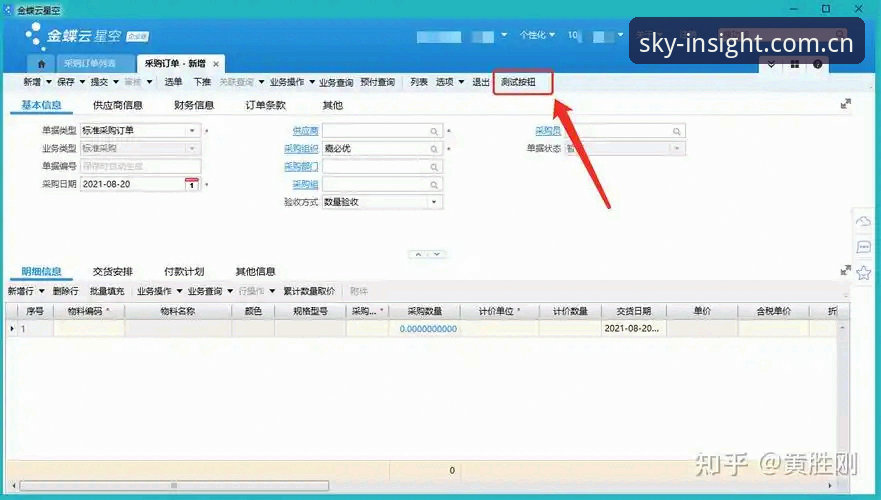The image size is (881, 500).
Task: Maximize the header section with expand icon
Action: point(846,104)
